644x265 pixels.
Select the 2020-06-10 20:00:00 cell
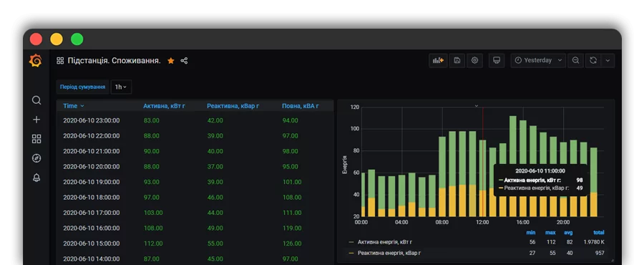91,166
